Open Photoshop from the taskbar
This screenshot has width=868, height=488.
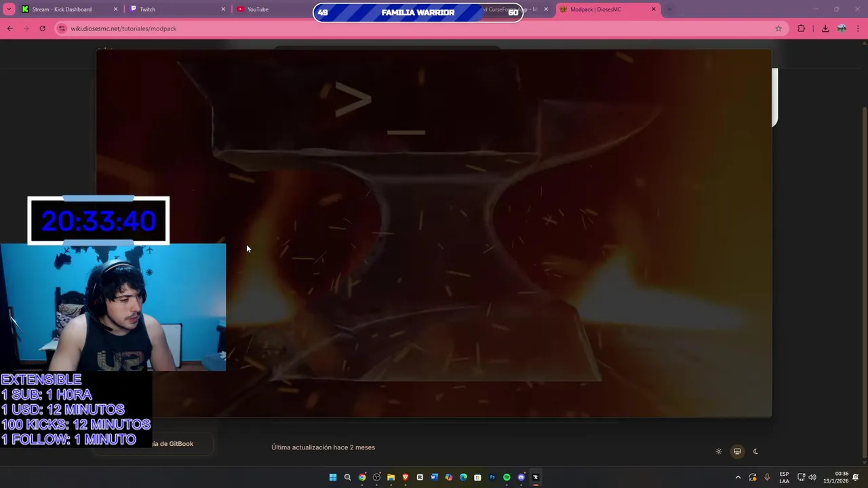tap(492, 477)
